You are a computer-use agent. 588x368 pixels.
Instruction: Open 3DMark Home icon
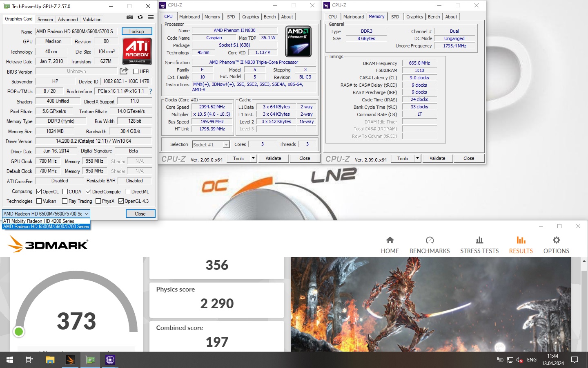[390, 240]
